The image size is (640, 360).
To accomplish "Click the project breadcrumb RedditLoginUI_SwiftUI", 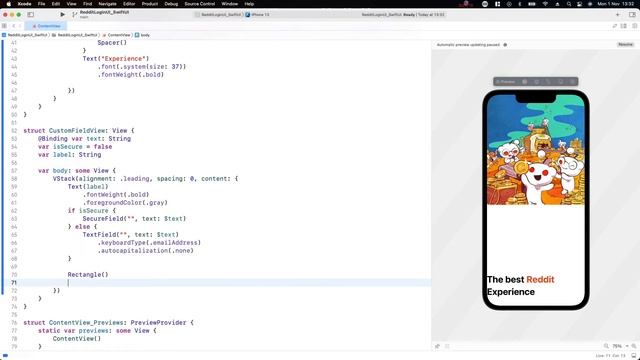I will [24, 35].
